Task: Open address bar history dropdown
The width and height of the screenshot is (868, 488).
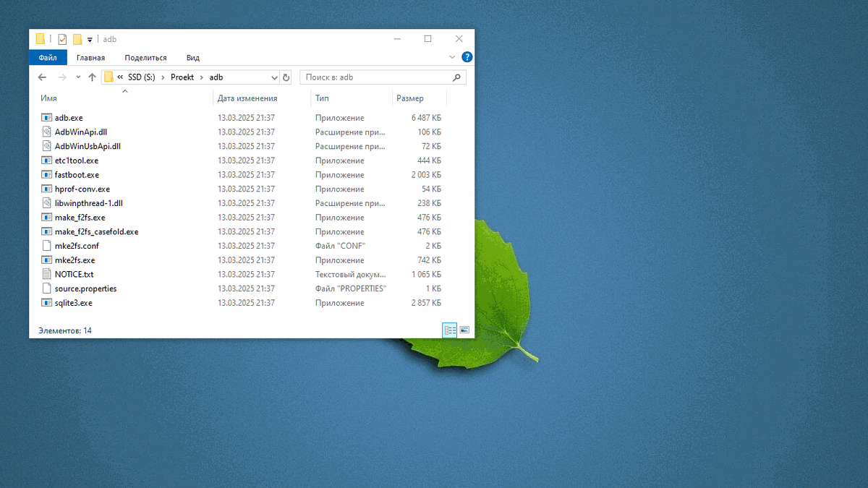Action: click(x=274, y=77)
